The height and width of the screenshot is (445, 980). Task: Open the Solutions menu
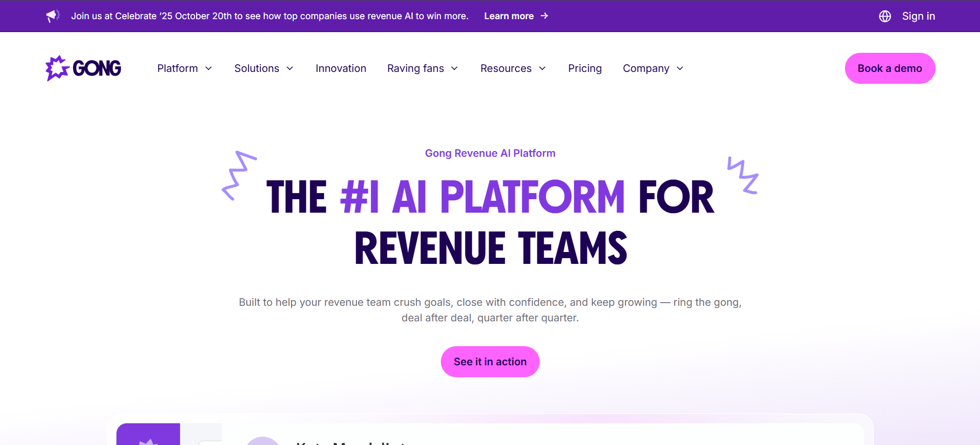(257, 68)
